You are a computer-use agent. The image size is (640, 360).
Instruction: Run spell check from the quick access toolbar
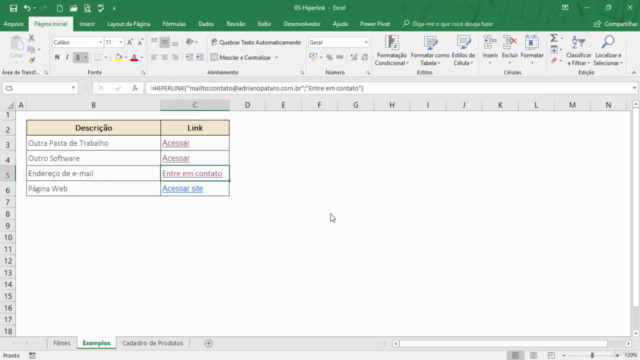(101, 8)
